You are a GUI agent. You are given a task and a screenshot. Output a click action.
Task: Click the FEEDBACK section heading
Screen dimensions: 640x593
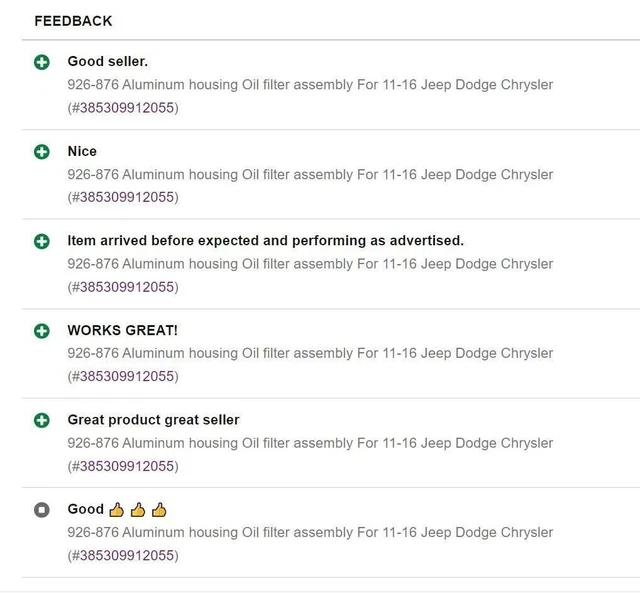click(73, 21)
